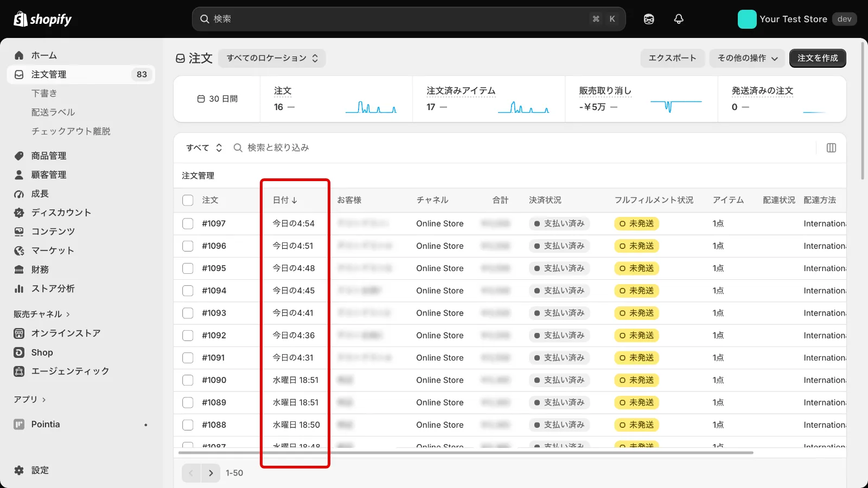Image resolution: width=868 pixels, height=488 pixels.
Task: Click the 財務 bank icon
Action: click(19, 269)
